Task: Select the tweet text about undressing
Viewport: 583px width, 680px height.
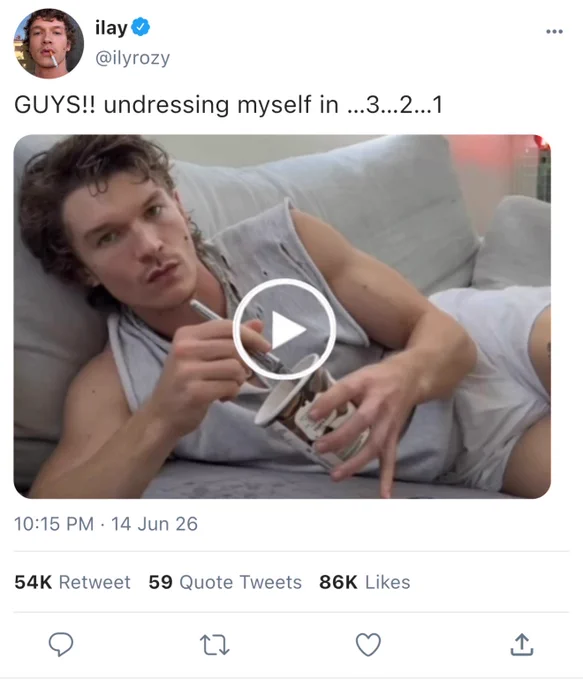Action: coord(229,105)
